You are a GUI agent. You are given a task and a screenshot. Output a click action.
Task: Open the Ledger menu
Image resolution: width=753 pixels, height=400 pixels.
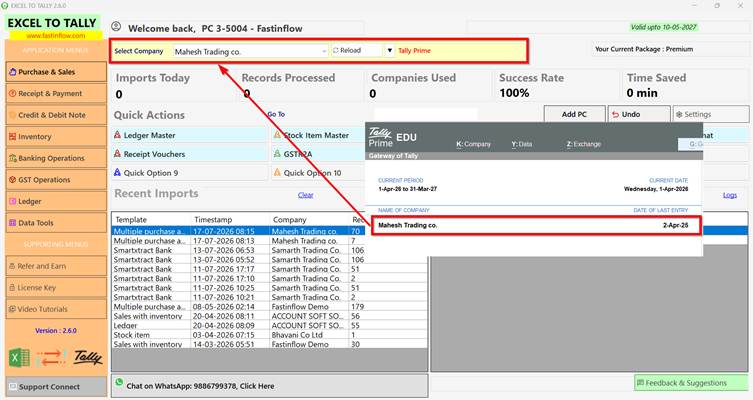(x=56, y=202)
